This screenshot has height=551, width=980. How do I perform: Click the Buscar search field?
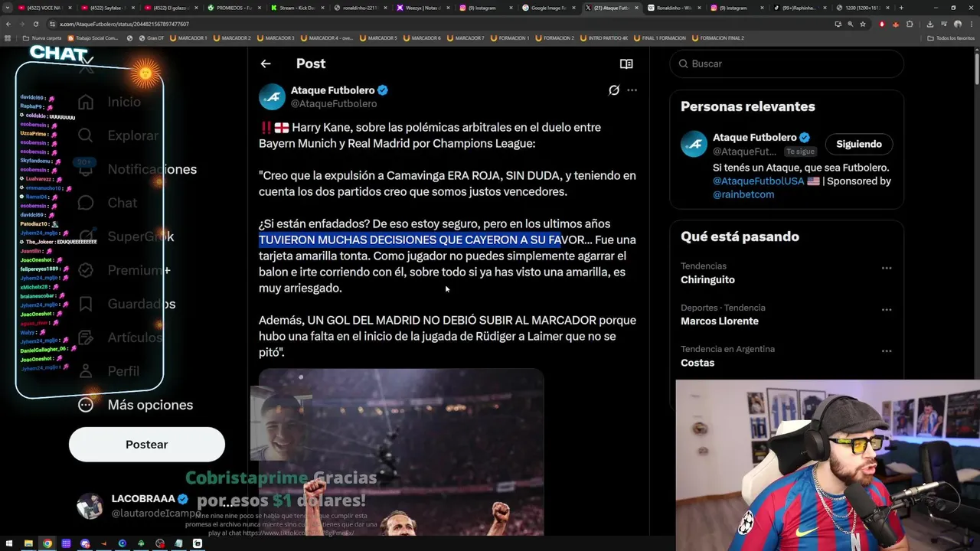pyautogui.click(x=787, y=64)
